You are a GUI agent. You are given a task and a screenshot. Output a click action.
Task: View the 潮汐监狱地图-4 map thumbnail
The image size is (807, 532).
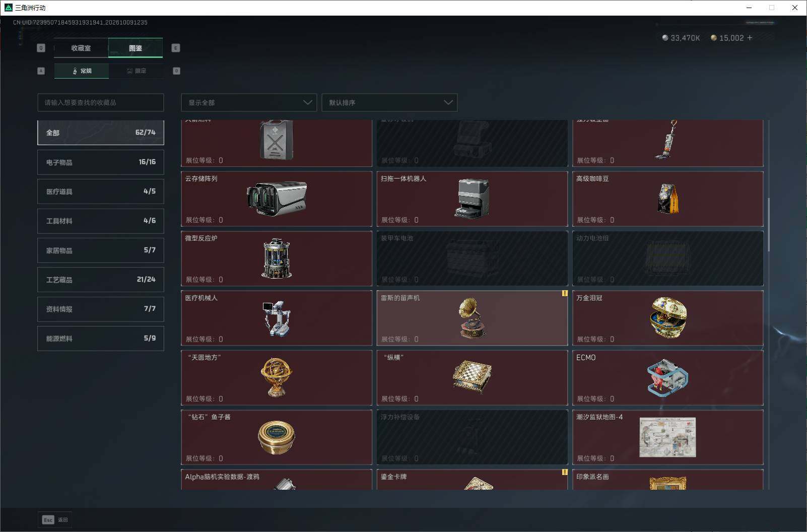tap(668, 437)
